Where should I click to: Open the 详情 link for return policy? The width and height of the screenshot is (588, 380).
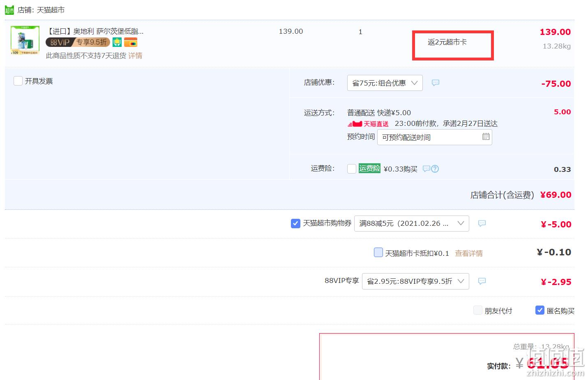click(135, 56)
